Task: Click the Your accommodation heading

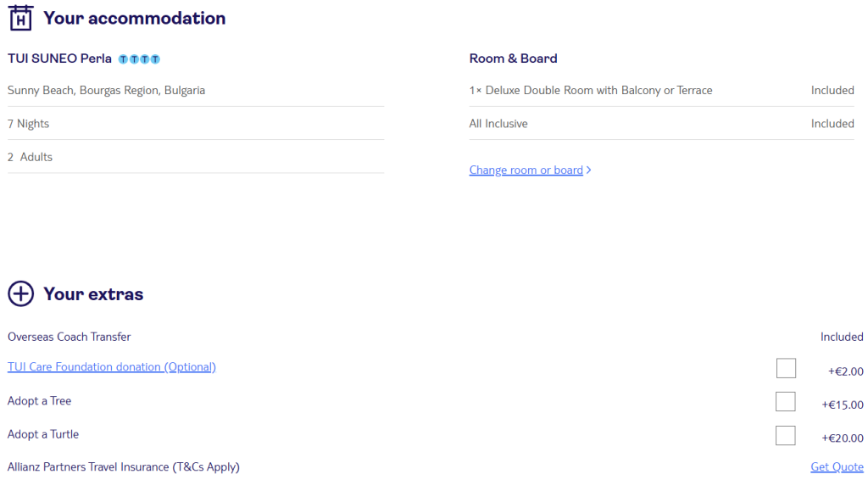Action: 135,19
